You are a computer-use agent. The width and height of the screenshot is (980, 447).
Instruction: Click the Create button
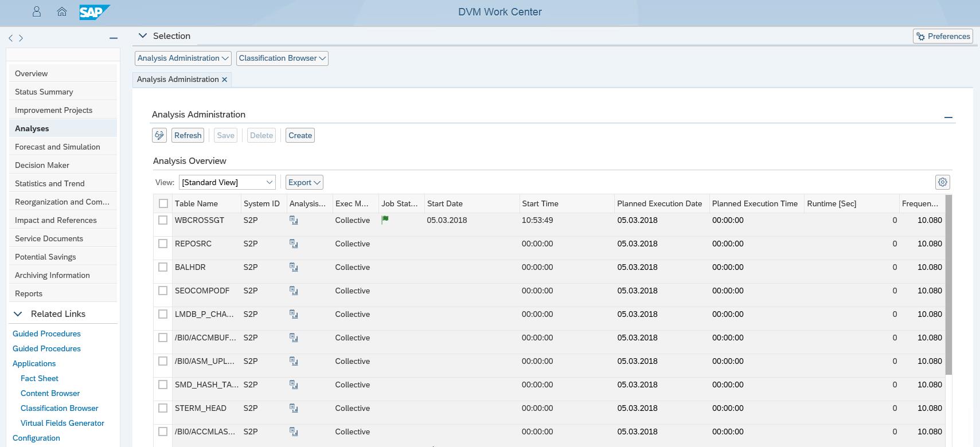(300, 135)
